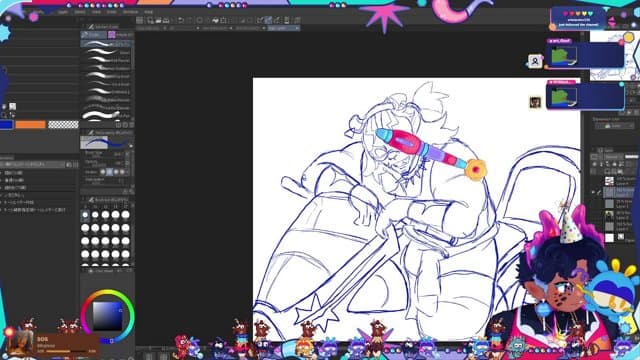Select the third anti-aliasing level option
The width and height of the screenshot is (640, 360).
click(x=116, y=172)
